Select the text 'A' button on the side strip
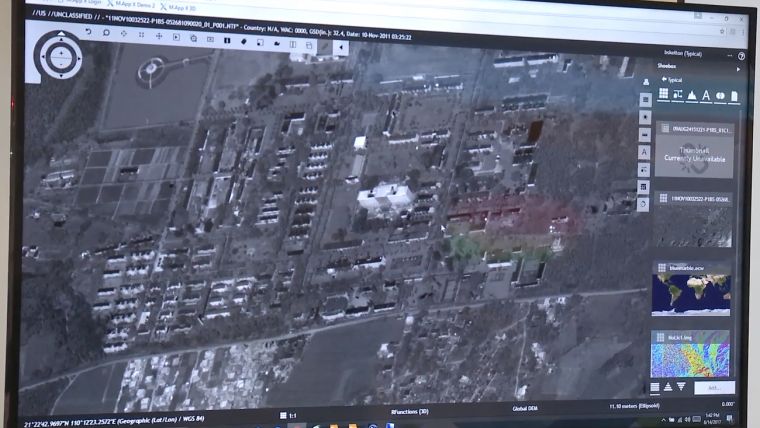The image size is (760, 428). point(644,152)
